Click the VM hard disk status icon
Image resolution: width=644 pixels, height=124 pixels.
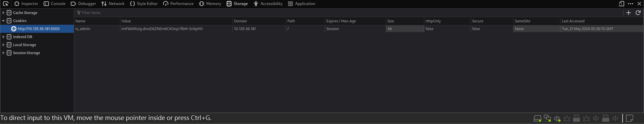[537, 118]
